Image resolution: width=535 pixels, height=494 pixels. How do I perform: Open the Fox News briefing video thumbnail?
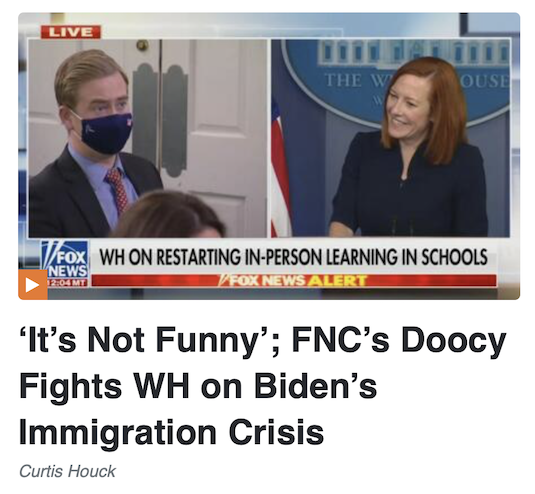(x=269, y=156)
